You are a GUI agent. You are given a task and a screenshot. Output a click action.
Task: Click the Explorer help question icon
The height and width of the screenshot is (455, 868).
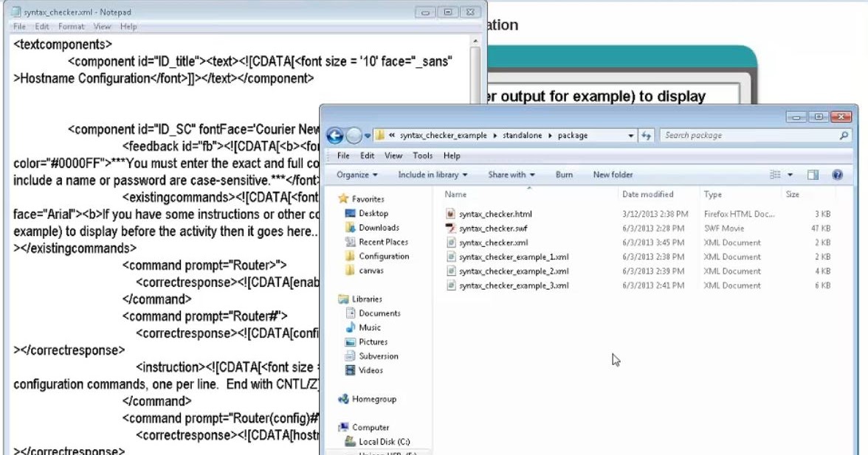pyautogui.click(x=838, y=175)
